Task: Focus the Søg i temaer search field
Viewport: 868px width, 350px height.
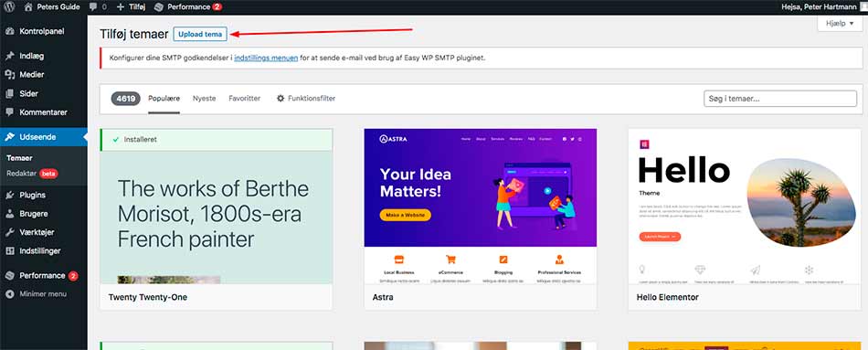Action: point(779,99)
